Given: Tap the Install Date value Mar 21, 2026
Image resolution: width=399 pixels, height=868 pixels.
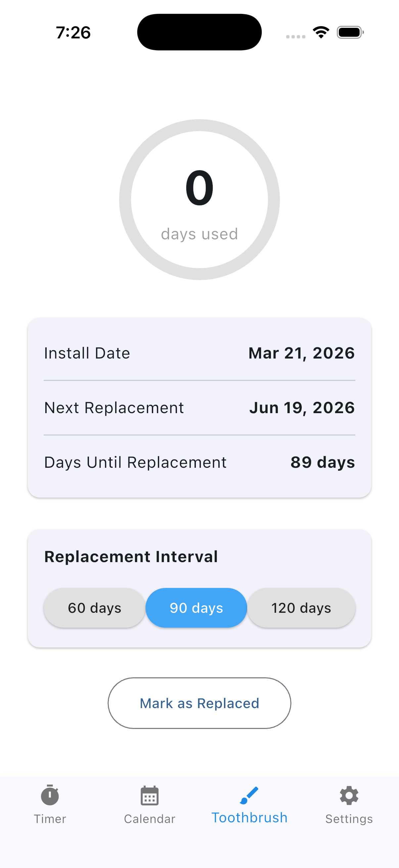Looking at the screenshot, I should coord(302,353).
